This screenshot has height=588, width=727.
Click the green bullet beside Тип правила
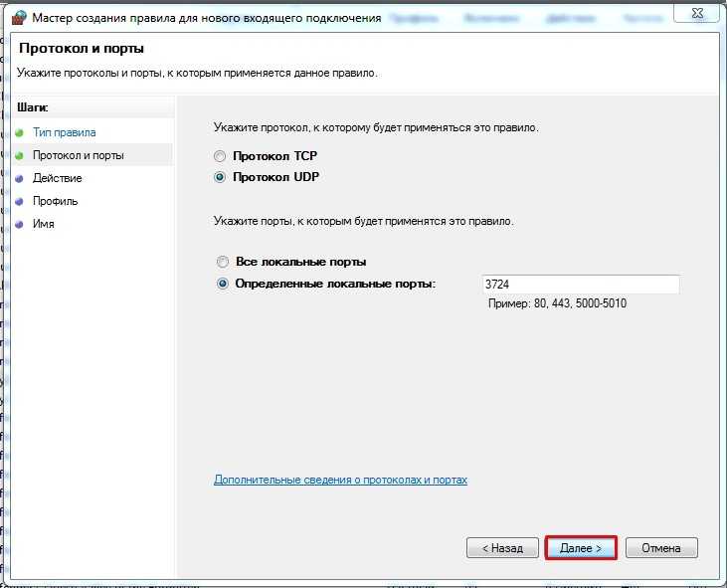(x=19, y=133)
